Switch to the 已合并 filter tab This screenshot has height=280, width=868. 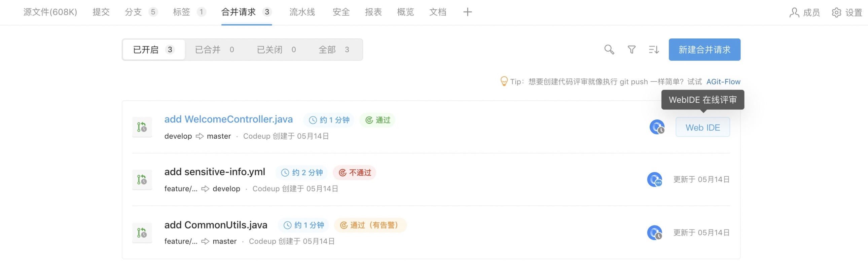click(215, 50)
